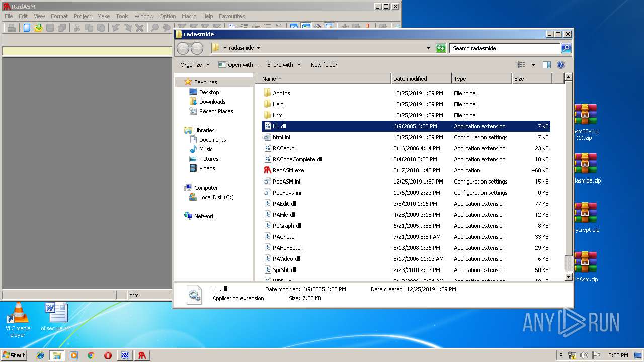Click the New File icon in RadASM
Screen dimensions: 644x362
pyautogui.click(x=27, y=28)
